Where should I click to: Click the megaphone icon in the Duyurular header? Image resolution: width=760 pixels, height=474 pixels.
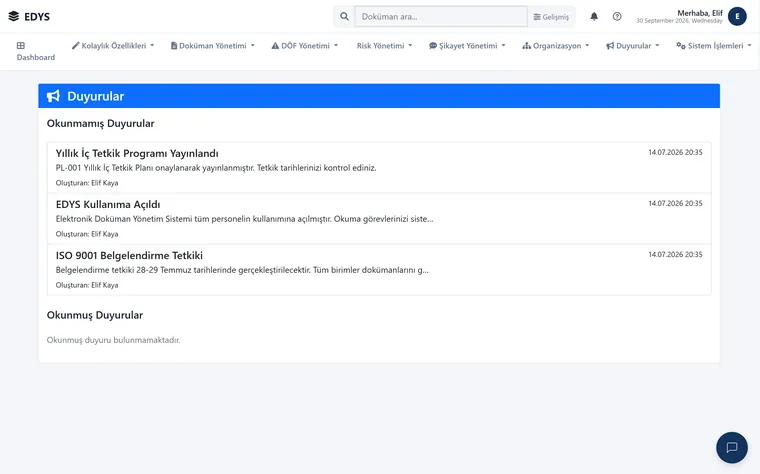[53, 96]
